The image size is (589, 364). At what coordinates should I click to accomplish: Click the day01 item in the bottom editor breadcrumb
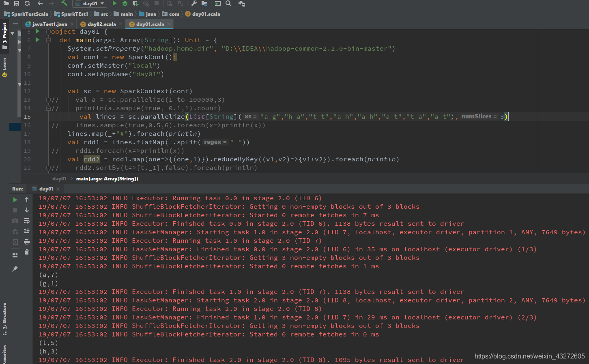[x=59, y=179]
